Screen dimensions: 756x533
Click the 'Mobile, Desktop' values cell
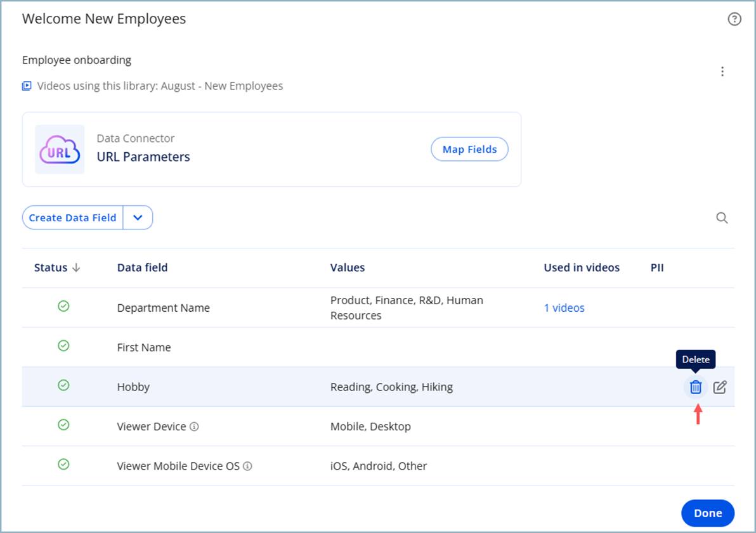point(370,427)
